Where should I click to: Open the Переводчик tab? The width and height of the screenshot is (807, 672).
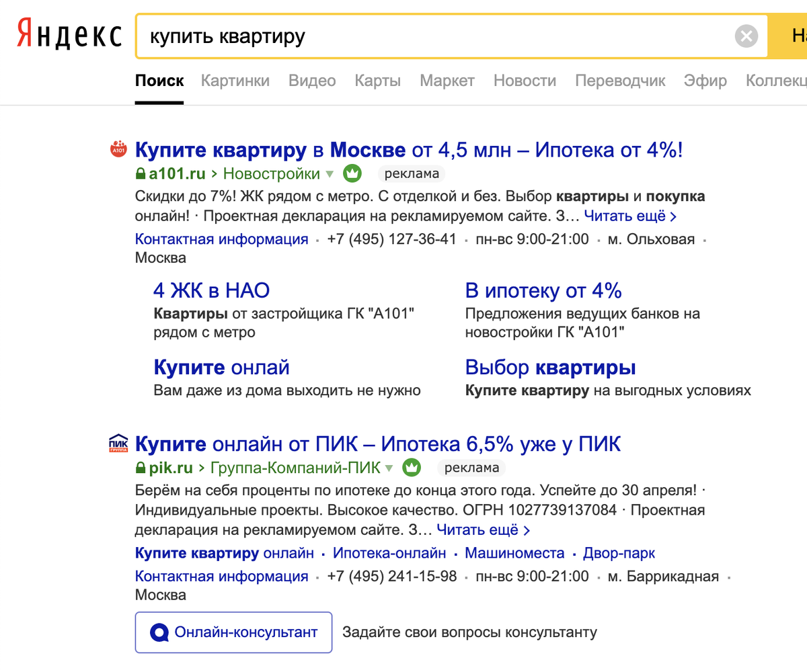[x=620, y=81]
